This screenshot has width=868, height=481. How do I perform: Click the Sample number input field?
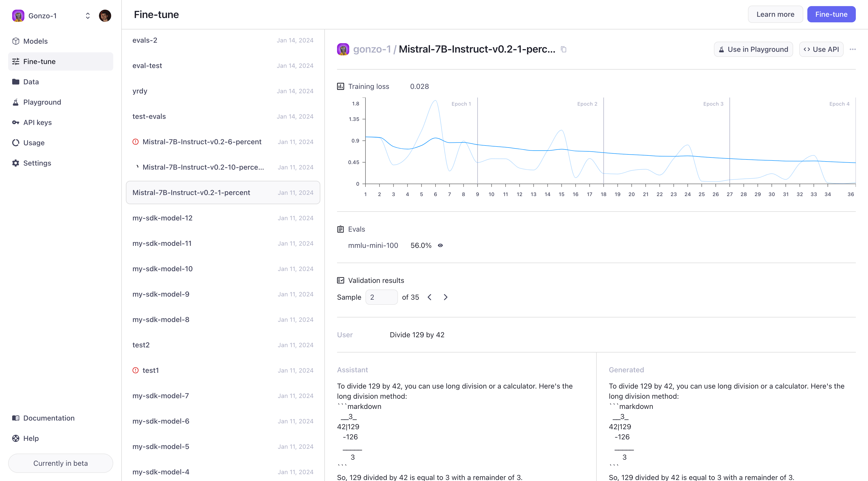click(x=381, y=297)
